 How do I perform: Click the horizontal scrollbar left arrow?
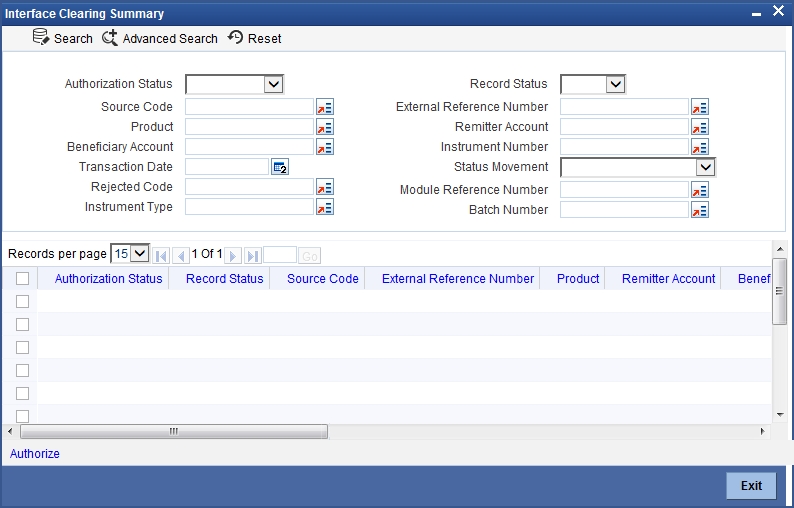click(x=10, y=432)
